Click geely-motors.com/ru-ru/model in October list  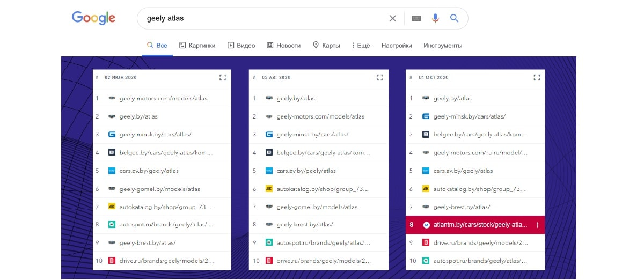[481, 153]
